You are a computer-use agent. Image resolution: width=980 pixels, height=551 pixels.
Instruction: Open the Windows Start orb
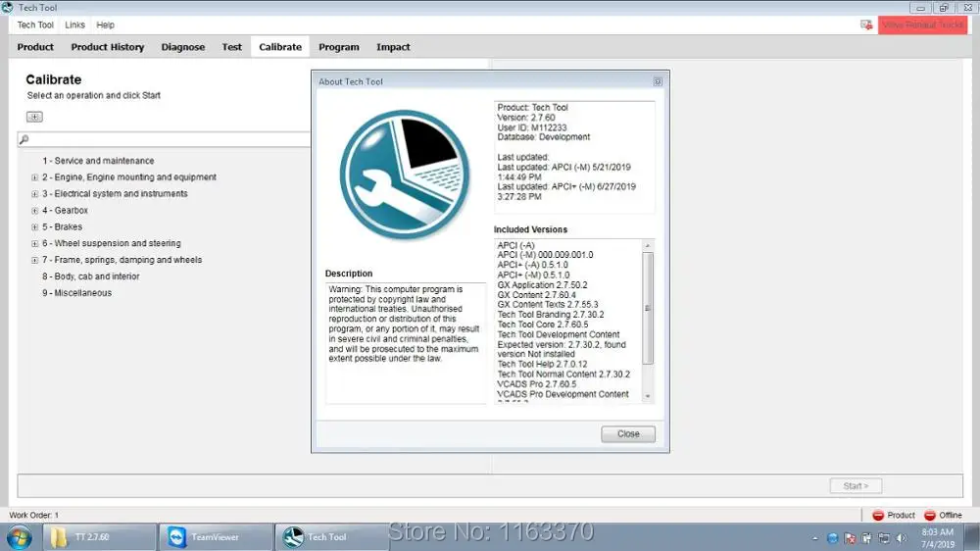[19, 537]
